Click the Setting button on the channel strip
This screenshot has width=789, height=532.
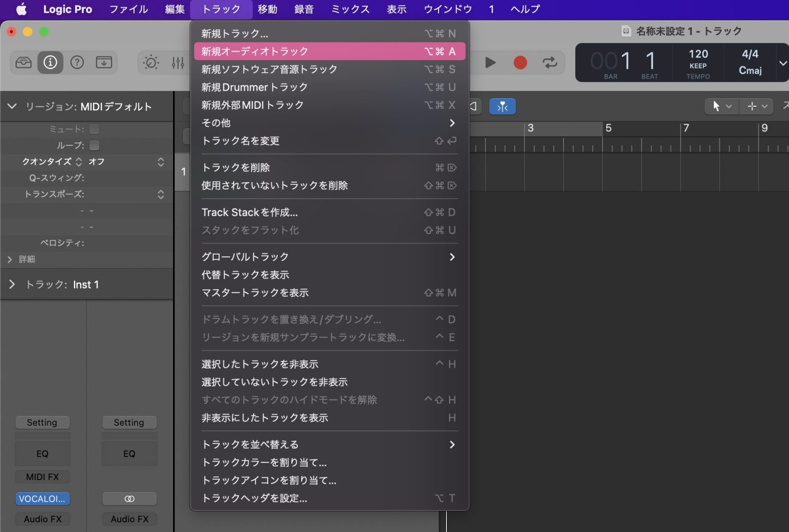pyautogui.click(x=43, y=422)
